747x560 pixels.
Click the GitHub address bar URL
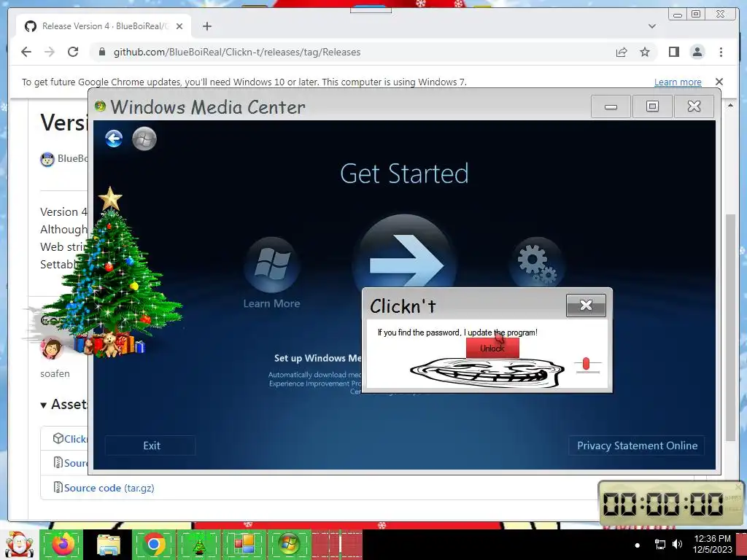pyautogui.click(x=237, y=52)
